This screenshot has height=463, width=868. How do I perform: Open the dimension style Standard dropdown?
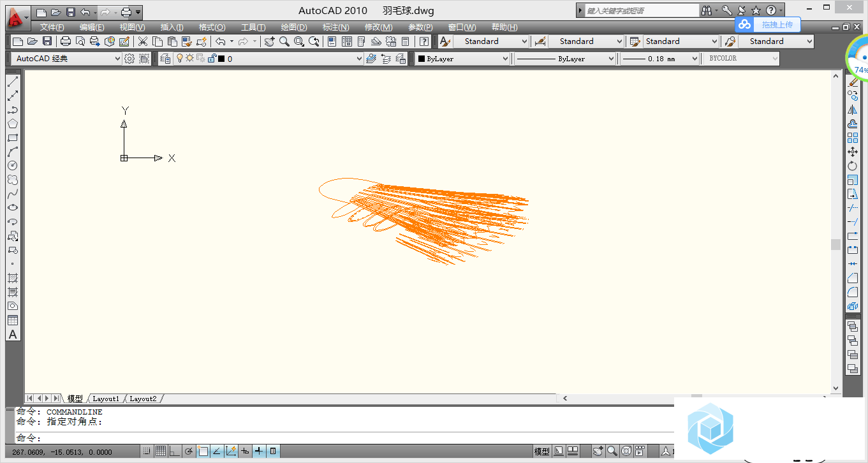586,41
